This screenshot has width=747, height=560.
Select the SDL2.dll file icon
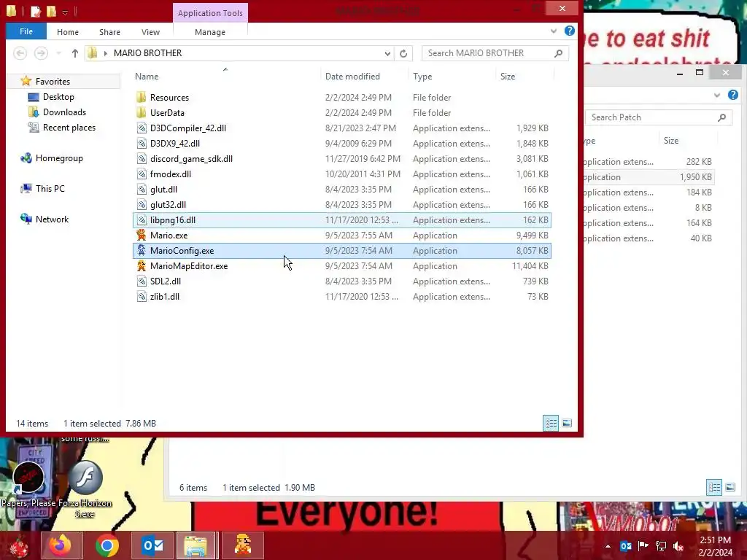tap(142, 281)
